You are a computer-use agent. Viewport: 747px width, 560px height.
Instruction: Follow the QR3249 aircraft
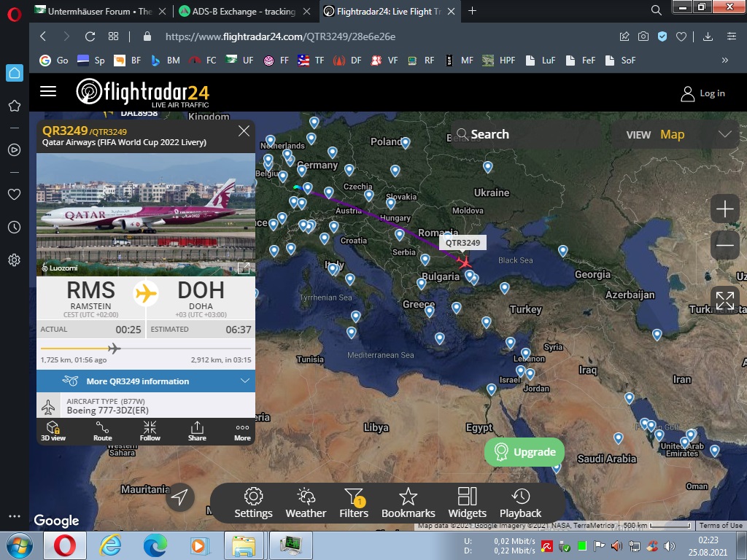(x=150, y=430)
